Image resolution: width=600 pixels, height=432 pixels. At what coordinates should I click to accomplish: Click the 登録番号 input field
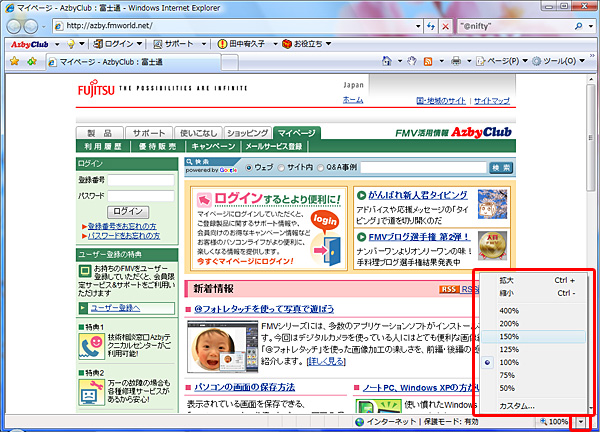point(141,180)
